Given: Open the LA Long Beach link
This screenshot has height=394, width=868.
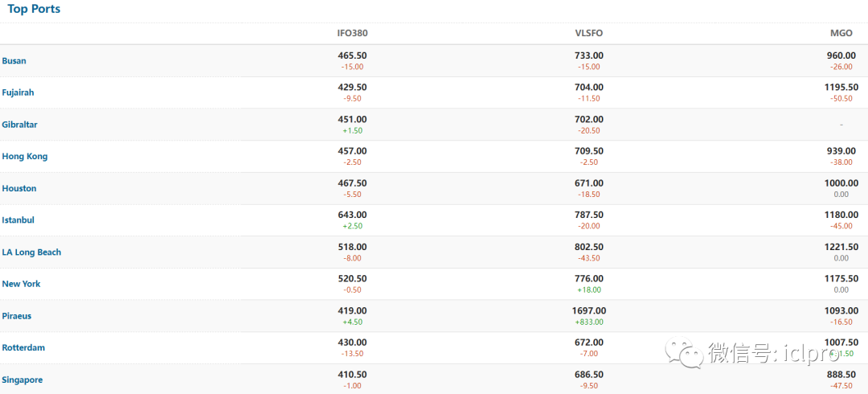Looking at the screenshot, I should pos(31,252).
